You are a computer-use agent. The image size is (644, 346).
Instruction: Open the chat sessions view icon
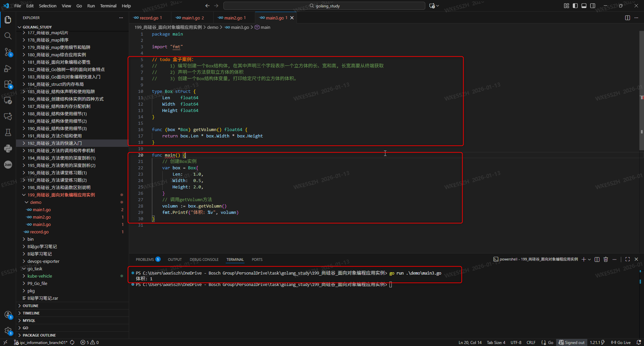(8, 116)
